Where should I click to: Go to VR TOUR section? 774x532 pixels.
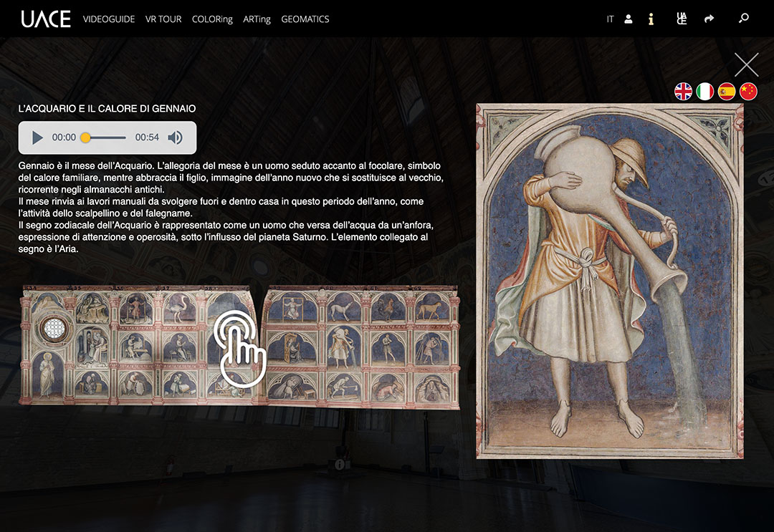(163, 19)
